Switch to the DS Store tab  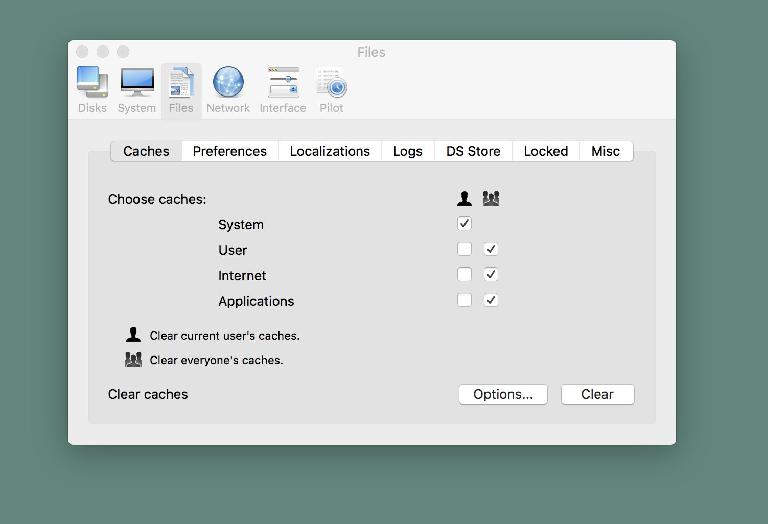473,151
